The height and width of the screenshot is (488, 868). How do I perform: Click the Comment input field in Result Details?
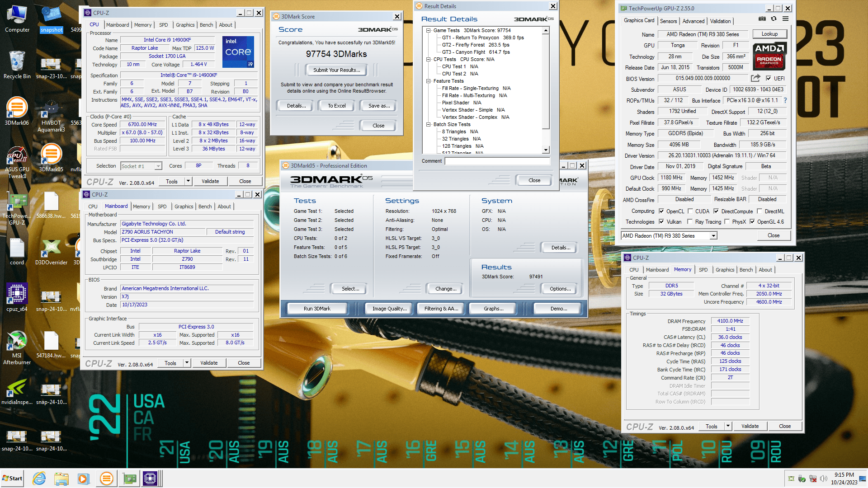click(497, 161)
